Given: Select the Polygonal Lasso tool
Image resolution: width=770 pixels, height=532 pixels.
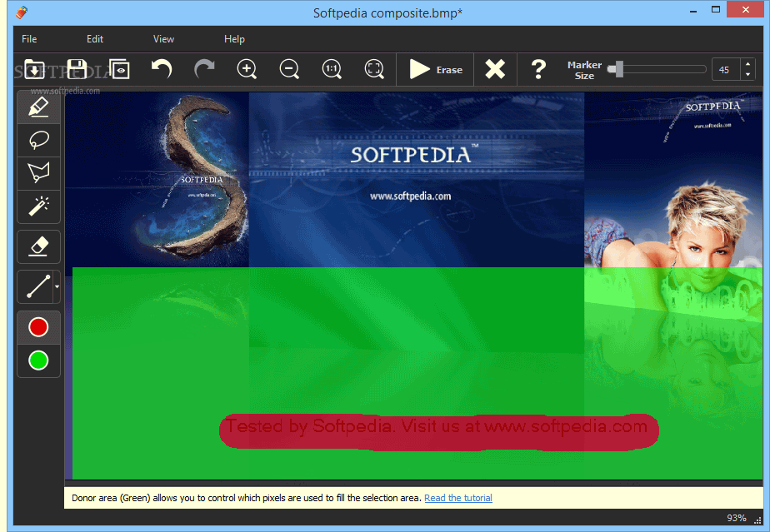Looking at the screenshot, I should (39, 173).
